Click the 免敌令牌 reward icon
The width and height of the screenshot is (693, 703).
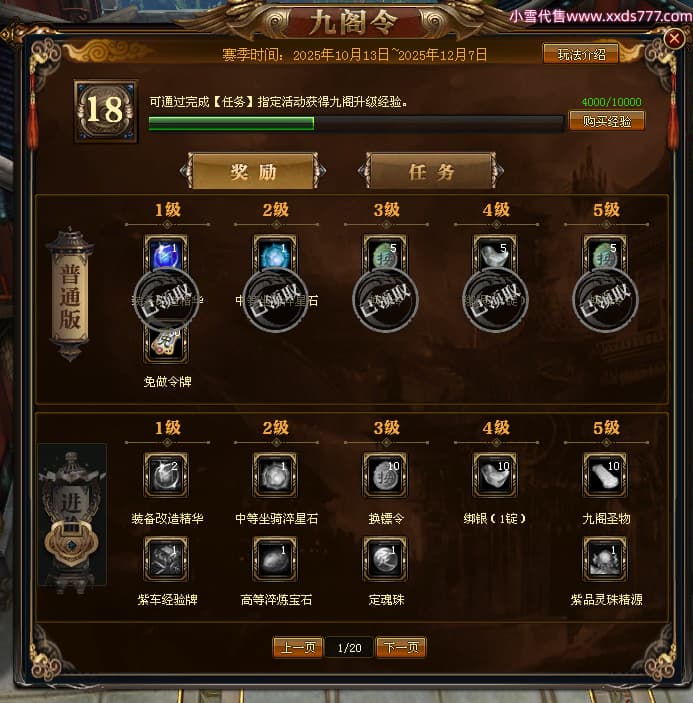point(166,343)
